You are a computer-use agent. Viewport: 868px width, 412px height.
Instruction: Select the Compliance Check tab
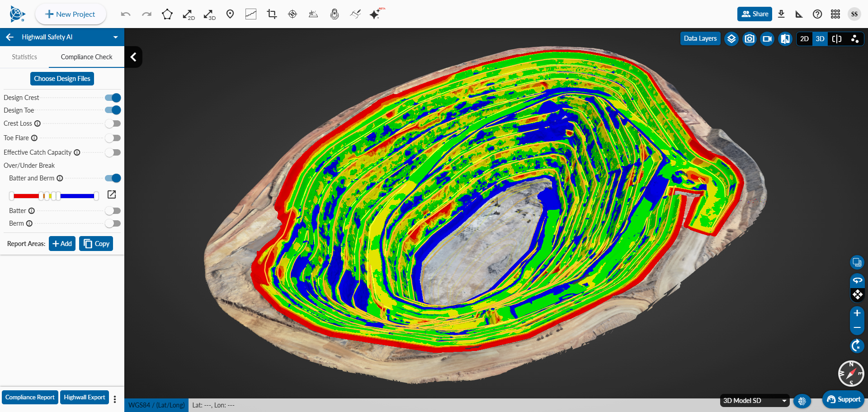(87, 57)
